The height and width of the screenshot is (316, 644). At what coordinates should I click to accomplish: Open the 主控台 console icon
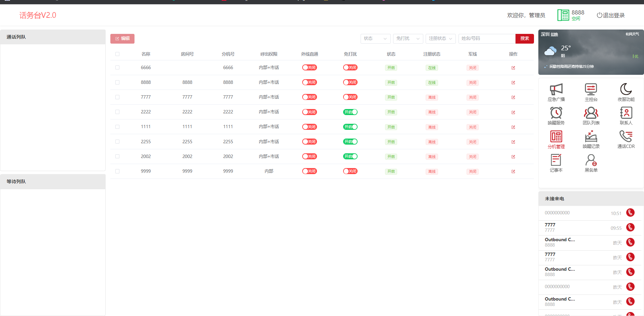591,90
